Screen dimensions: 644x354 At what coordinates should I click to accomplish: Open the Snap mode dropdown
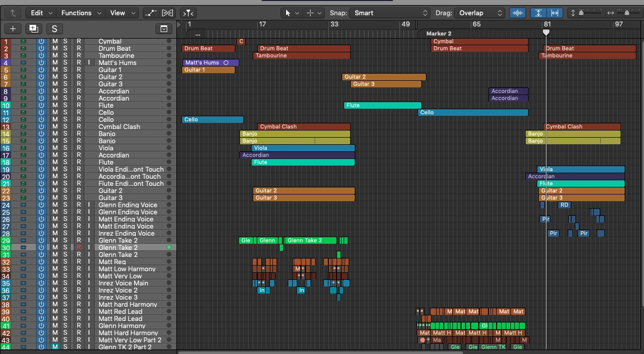(x=390, y=13)
